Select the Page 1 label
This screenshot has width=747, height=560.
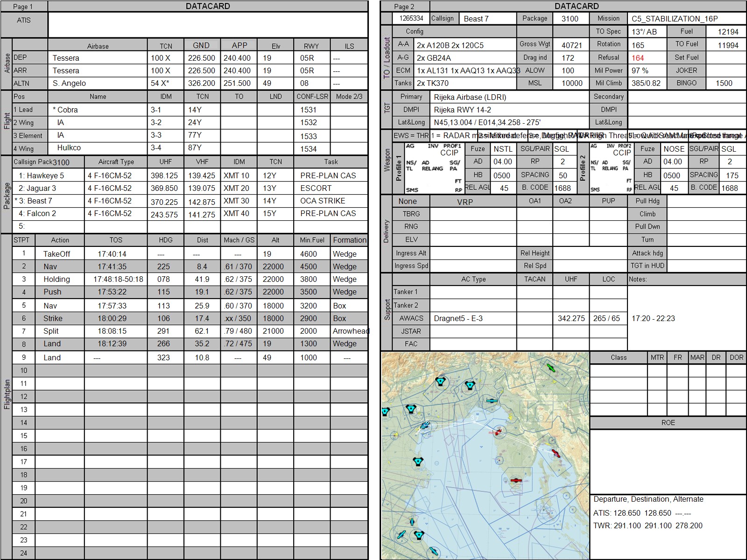(23, 7)
